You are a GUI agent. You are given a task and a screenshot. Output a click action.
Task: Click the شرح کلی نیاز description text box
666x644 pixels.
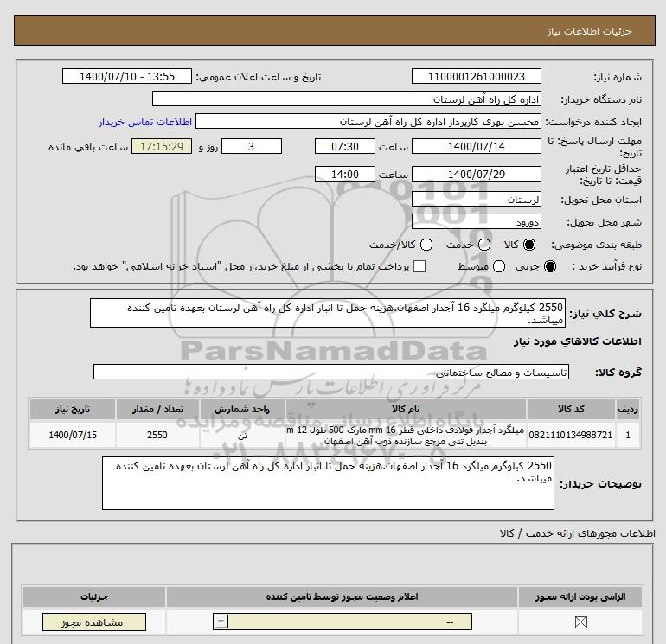[x=328, y=313]
